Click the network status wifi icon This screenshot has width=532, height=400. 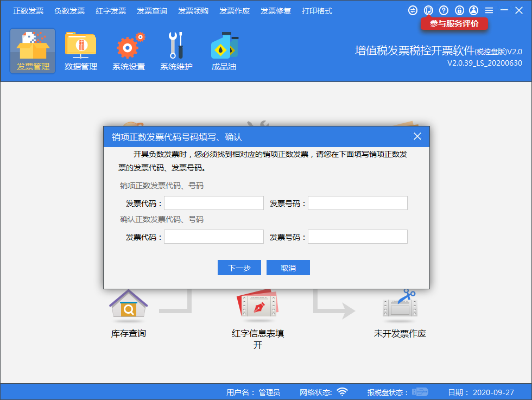tap(343, 392)
